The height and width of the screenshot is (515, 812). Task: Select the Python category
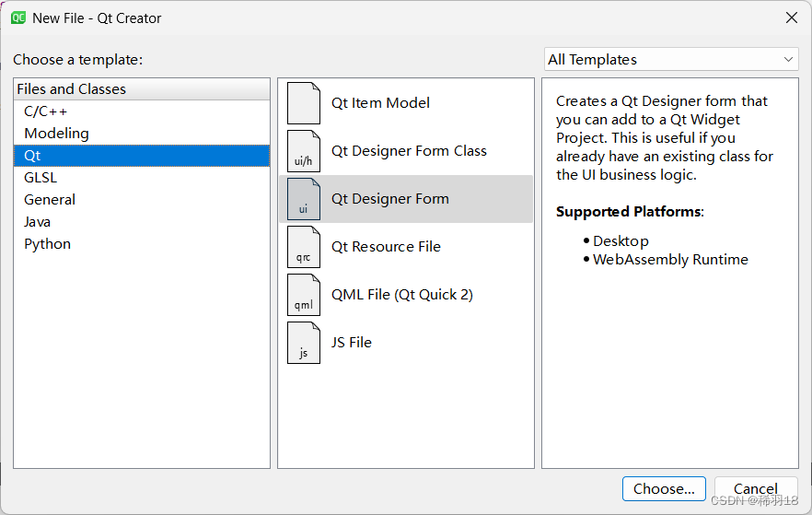tap(48, 244)
